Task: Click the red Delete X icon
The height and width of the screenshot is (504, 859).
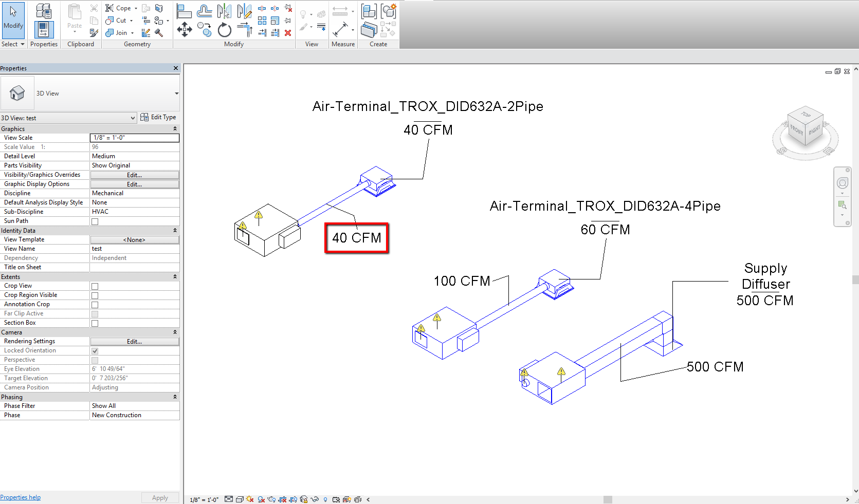Action: [288, 33]
